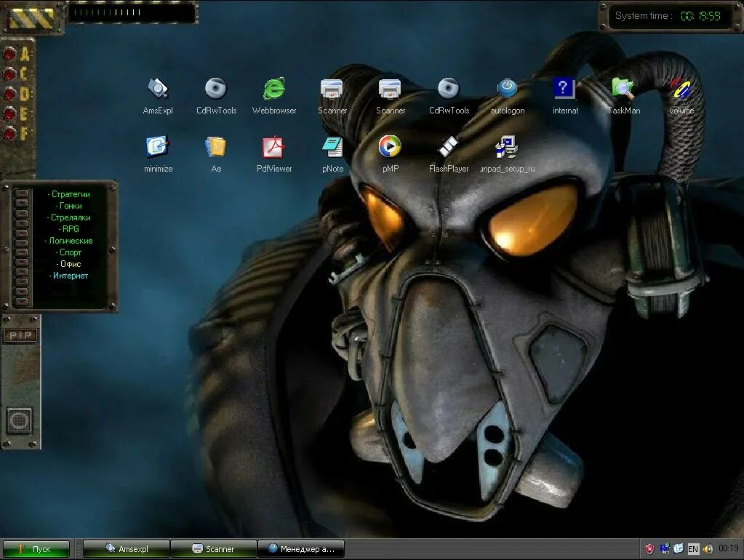Image resolution: width=744 pixels, height=560 pixels.
Task: Select the Интернет menu entry
Action: tap(69, 276)
